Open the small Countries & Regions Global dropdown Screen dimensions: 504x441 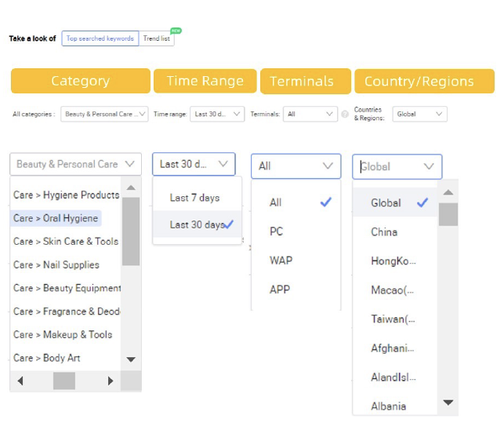pos(419,114)
